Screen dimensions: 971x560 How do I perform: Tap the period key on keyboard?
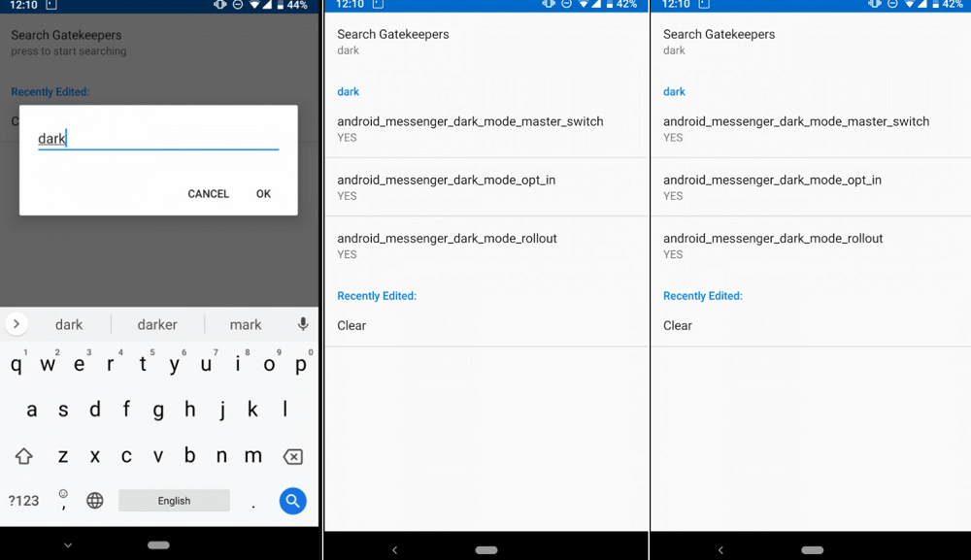tap(253, 505)
